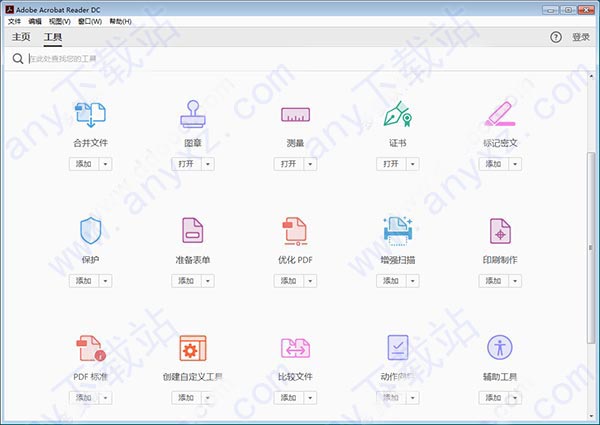Open the 创建自定义工具 gear icon
This screenshot has height=425, width=600.
[193, 348]
